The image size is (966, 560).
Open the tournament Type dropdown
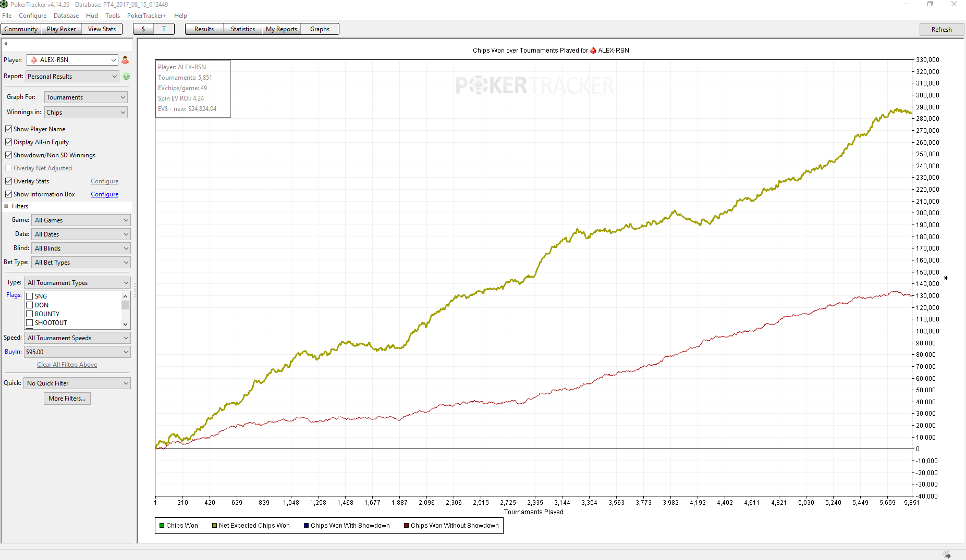point(77,283)
